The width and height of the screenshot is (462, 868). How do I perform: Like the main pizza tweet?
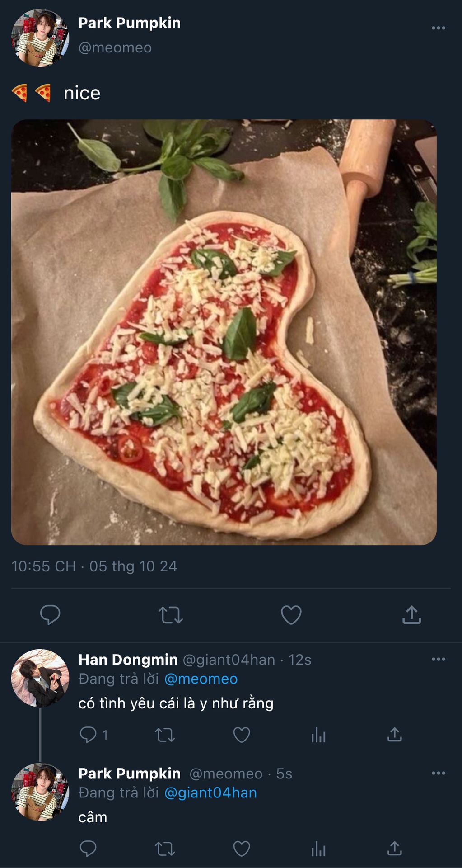291,615
